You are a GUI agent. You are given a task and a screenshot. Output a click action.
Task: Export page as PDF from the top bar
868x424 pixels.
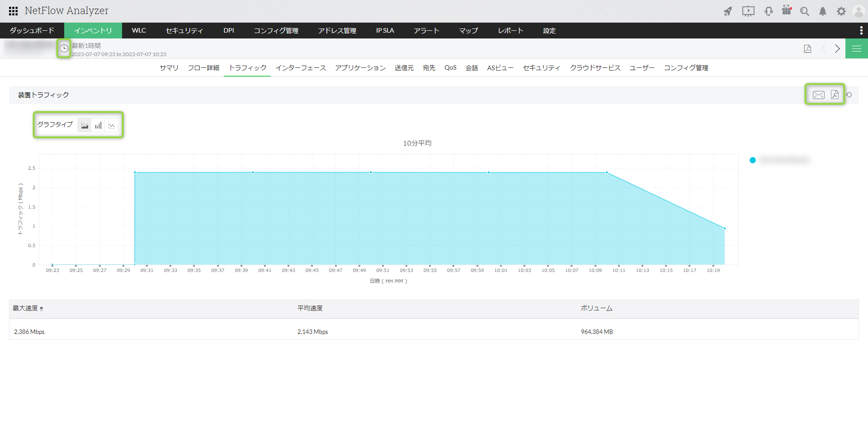[807, 49]
